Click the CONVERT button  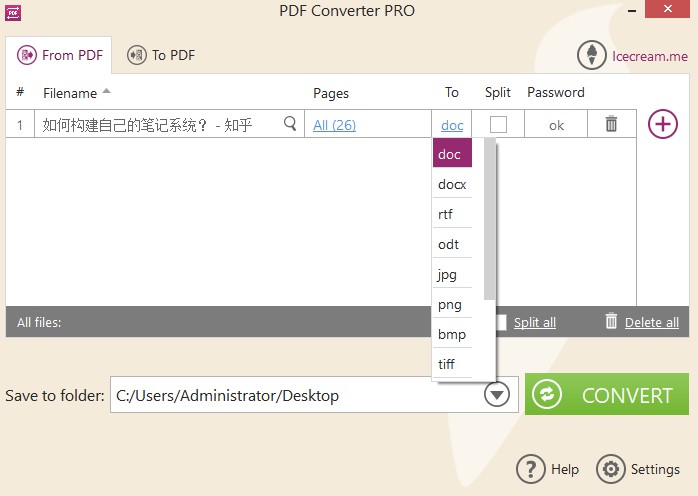607,394
